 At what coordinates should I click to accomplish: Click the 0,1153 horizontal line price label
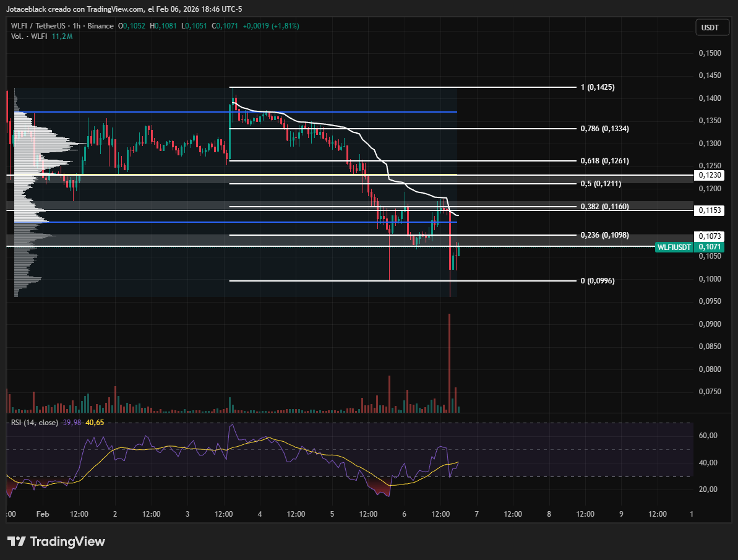(x=709, y=211)
